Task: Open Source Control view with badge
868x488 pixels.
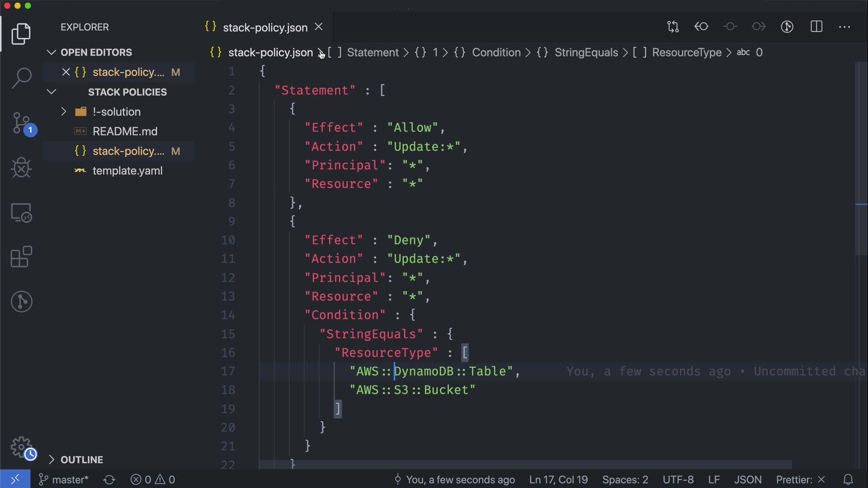Action: (x=21, y=123)
